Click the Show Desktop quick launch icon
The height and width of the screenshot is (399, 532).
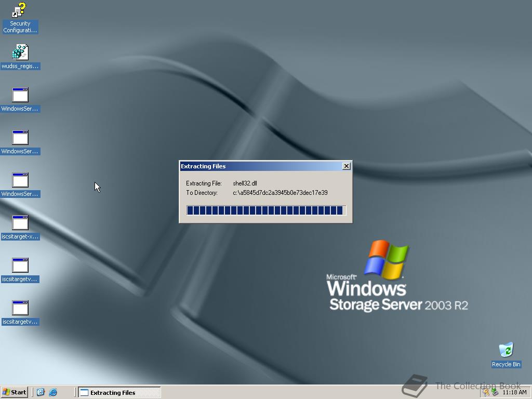(41, 392)
